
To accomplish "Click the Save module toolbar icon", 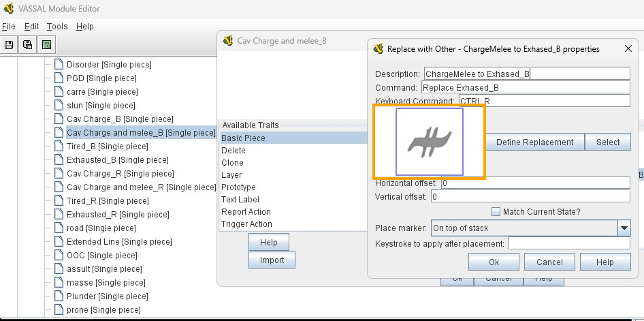I will pyautogui.click(x=9, y=45).
